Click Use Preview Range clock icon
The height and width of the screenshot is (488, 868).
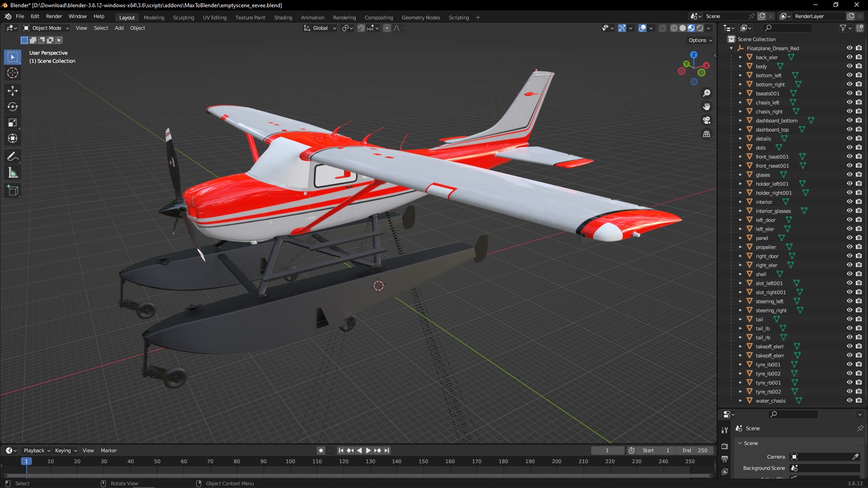coord(632,450)
